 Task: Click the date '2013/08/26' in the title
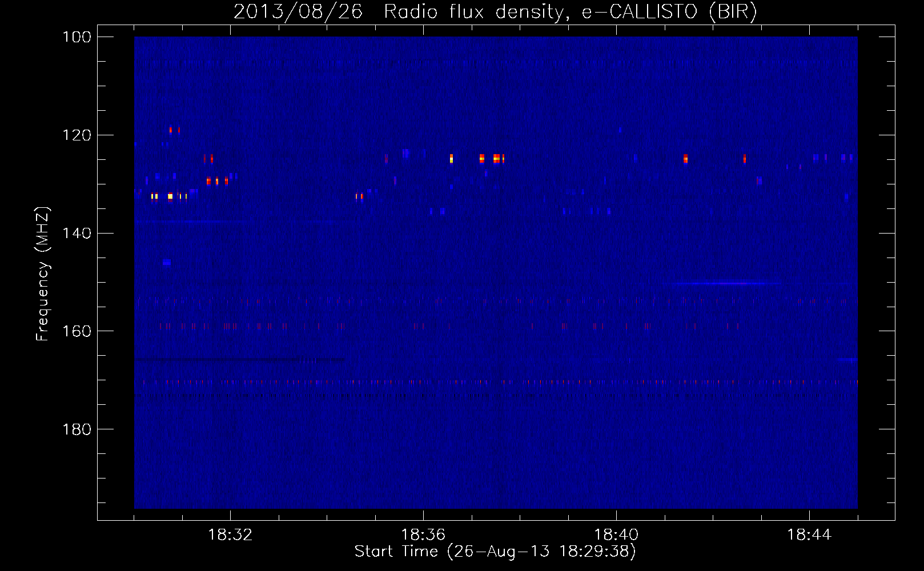click(x=298, y=11)
